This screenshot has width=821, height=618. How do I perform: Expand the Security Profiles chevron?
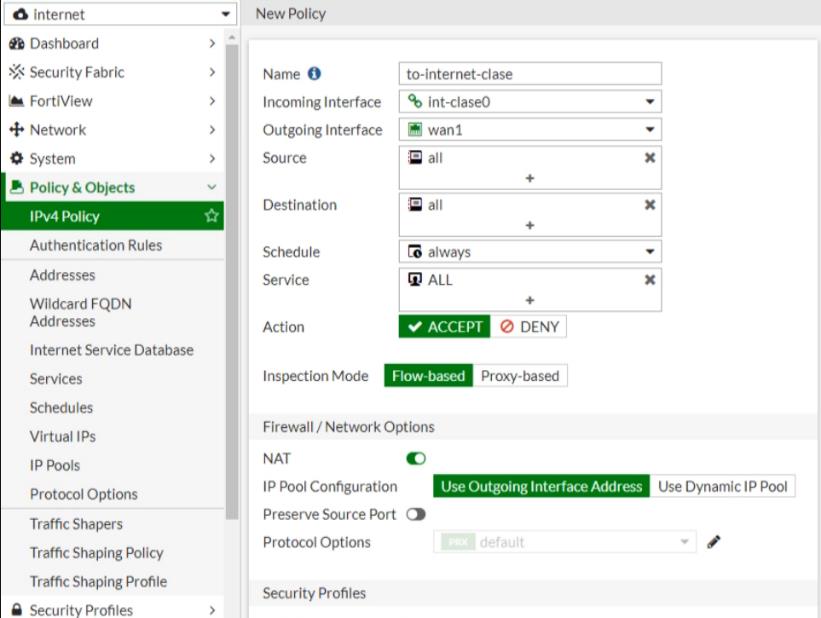212,610
